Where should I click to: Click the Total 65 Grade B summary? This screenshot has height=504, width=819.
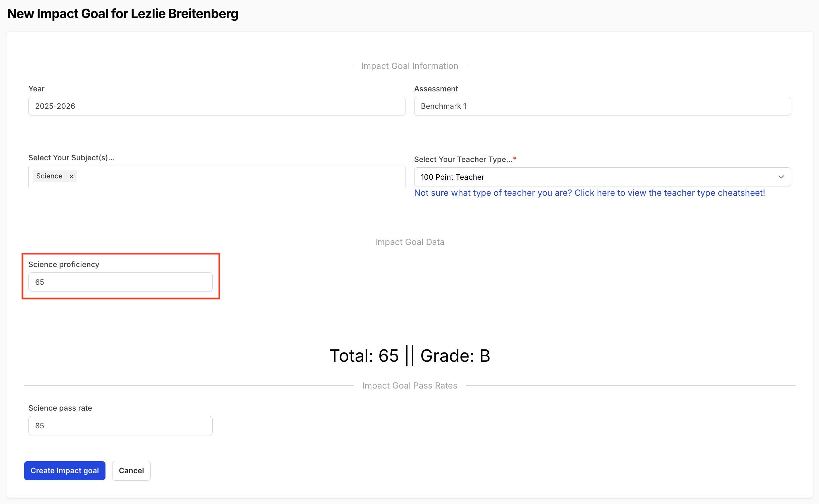(409, 355)
